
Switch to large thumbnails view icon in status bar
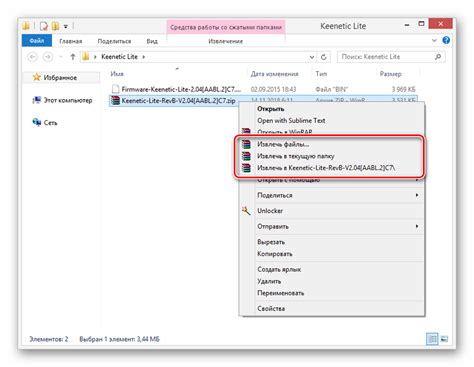pyautogui.click(x=444, y=339)
